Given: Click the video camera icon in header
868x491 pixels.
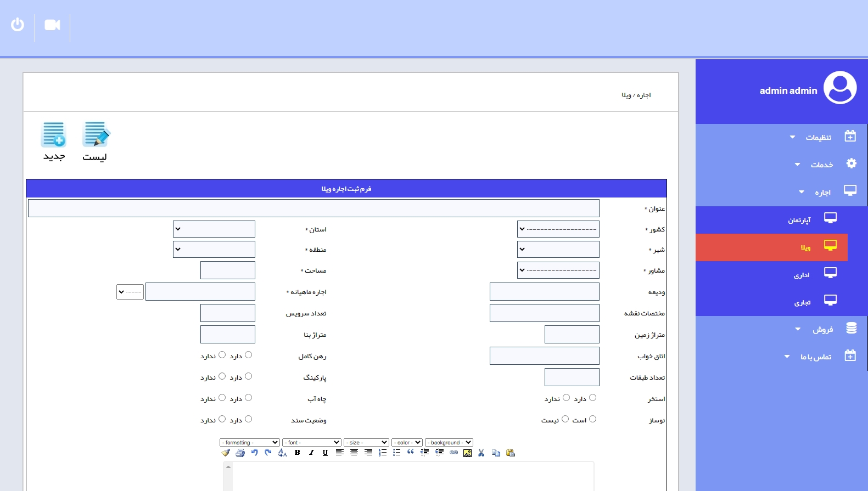Looking at the screenshot, I should pyautogui.click(x=52, y=25).
